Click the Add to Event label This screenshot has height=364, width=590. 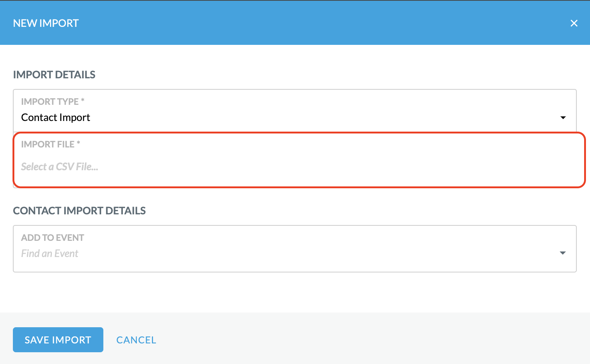53,238
